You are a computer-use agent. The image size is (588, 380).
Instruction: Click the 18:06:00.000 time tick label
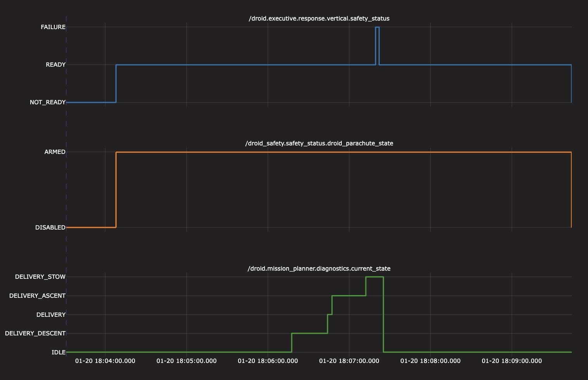(x=268, y=361)
